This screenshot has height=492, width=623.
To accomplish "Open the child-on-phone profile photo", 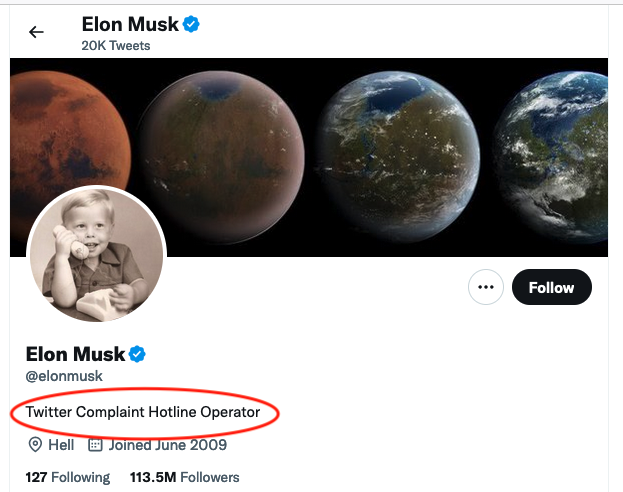I will (96, 257).
